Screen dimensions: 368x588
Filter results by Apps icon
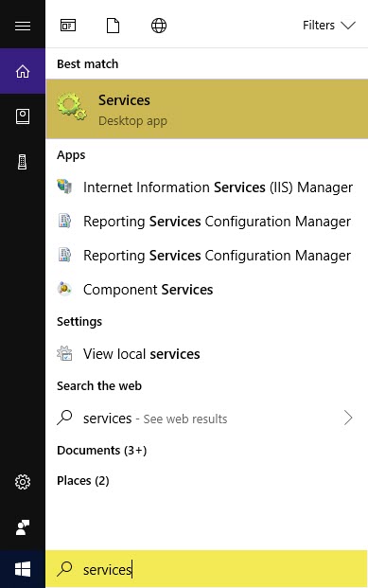(68, 26)
